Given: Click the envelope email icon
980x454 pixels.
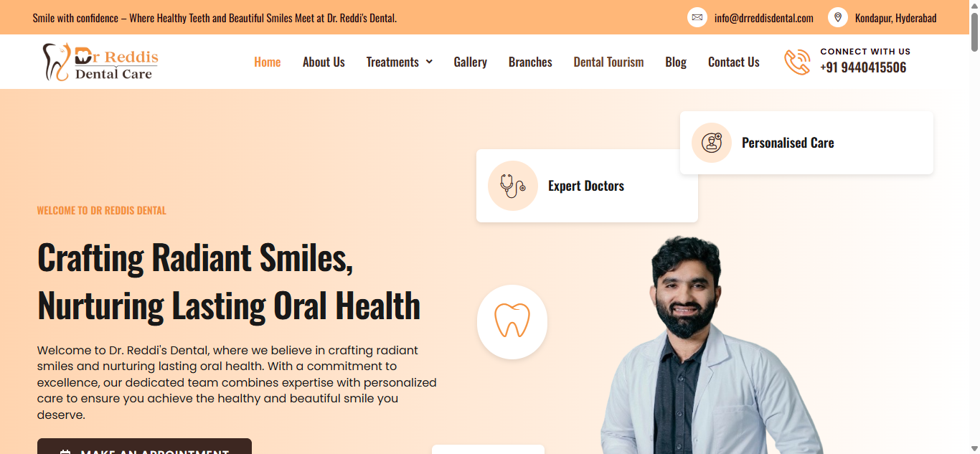Looking at the screenshot, I should 697,17.
